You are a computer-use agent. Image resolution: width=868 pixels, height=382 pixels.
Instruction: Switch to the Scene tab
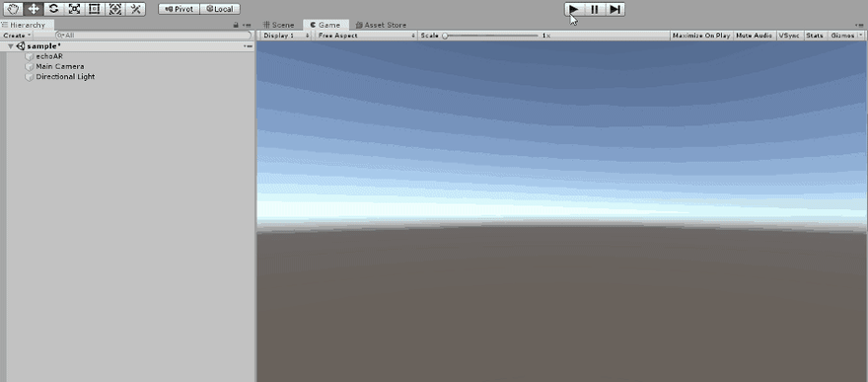(x=279, y=25)
